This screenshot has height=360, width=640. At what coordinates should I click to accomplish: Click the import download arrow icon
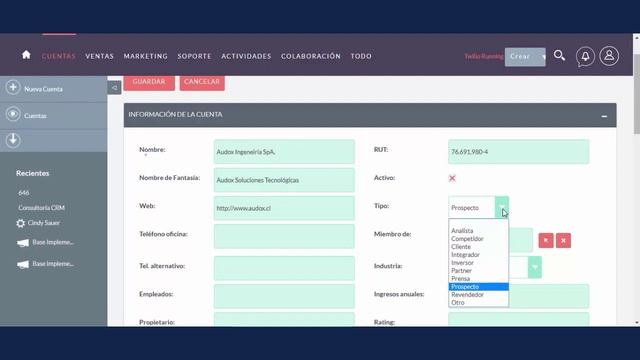coord(13,140)
